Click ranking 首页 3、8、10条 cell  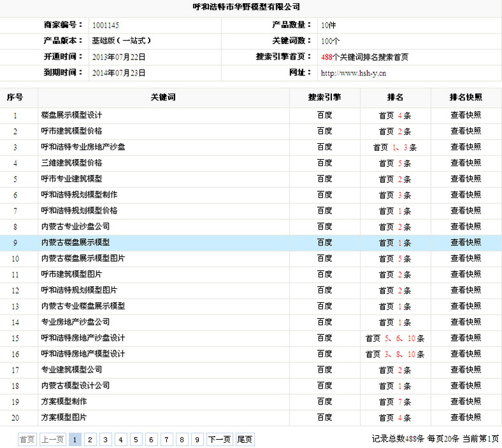tap(395, 355)
